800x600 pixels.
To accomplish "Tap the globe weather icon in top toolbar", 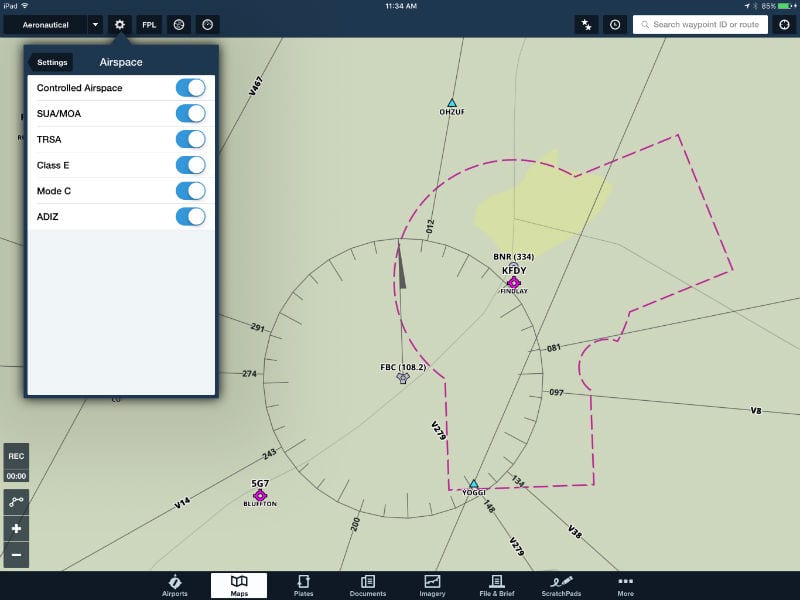I will click(179, 24).
